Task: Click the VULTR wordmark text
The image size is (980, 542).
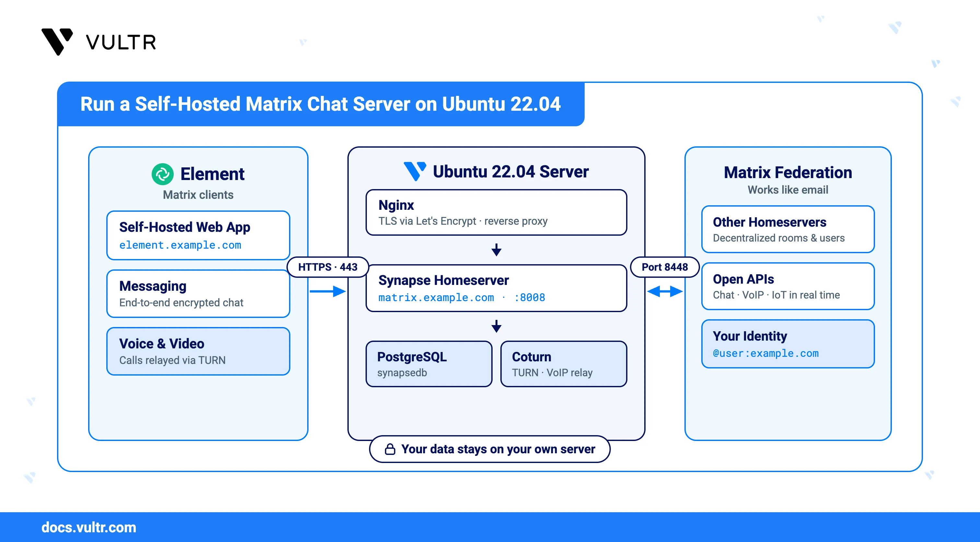Action: pyautogui.click(x=121, y=42)
